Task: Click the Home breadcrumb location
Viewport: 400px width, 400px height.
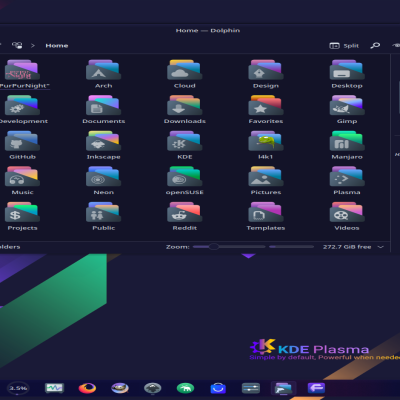Action: pos(57,46)
